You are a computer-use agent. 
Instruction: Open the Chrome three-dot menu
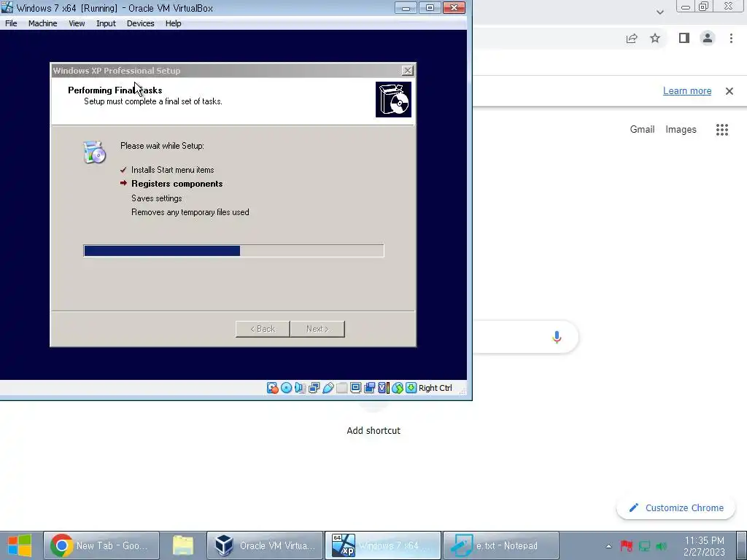point(731,38)
